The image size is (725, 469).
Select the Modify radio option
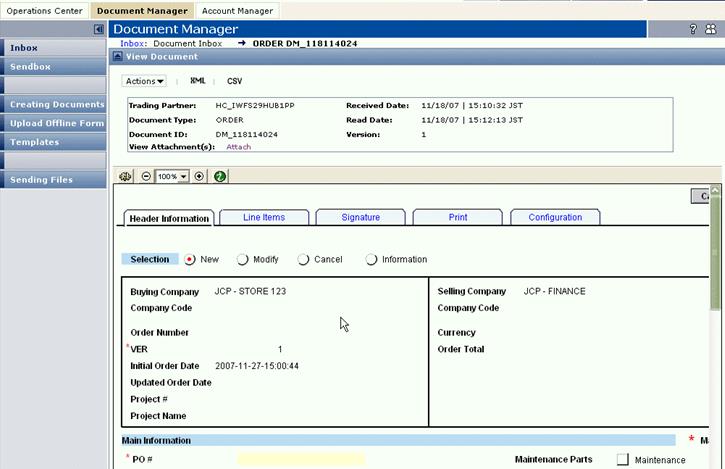(242, 260)
